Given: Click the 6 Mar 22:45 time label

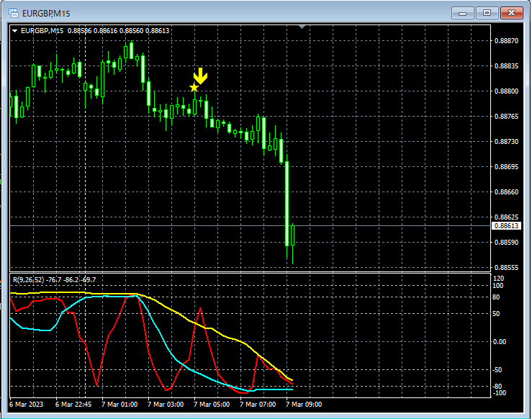Looking at the screenshot, I should (x=73, y=405).
